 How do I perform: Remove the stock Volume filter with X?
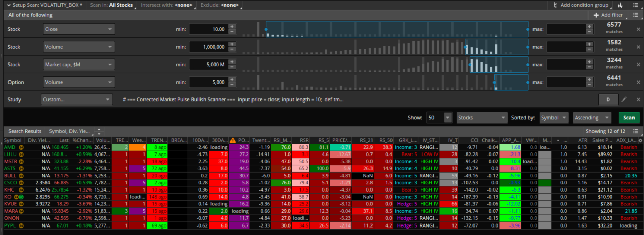pos(638,47)
